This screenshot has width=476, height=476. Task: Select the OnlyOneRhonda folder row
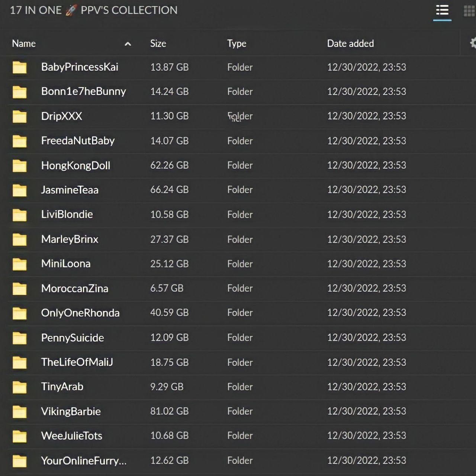click(238, 313)
